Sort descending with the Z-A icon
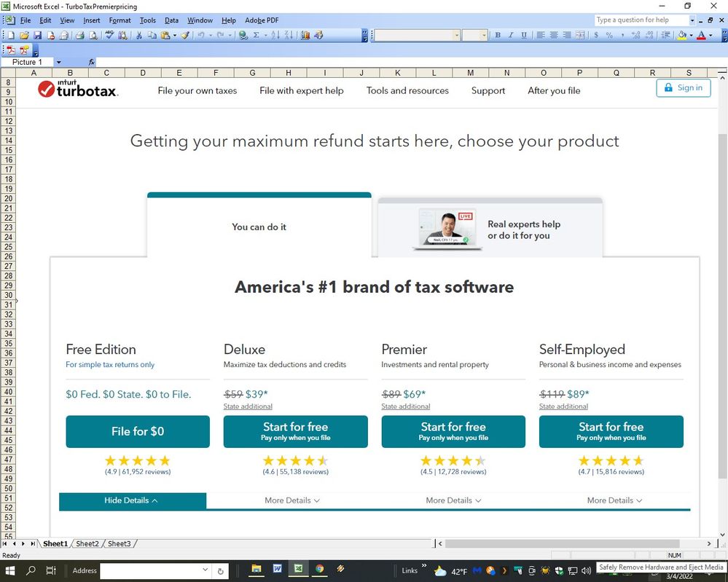This screenshot has width=728, height=582. [289, 35]
